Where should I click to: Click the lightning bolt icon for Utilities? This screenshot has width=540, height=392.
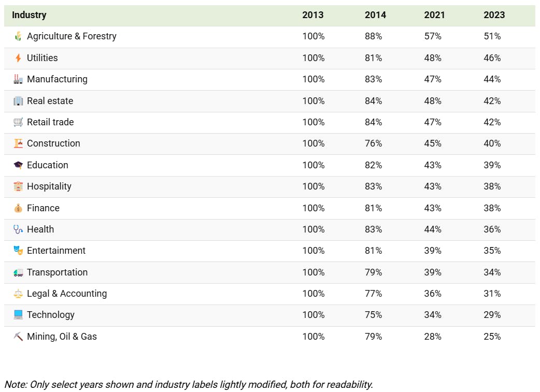18,58
